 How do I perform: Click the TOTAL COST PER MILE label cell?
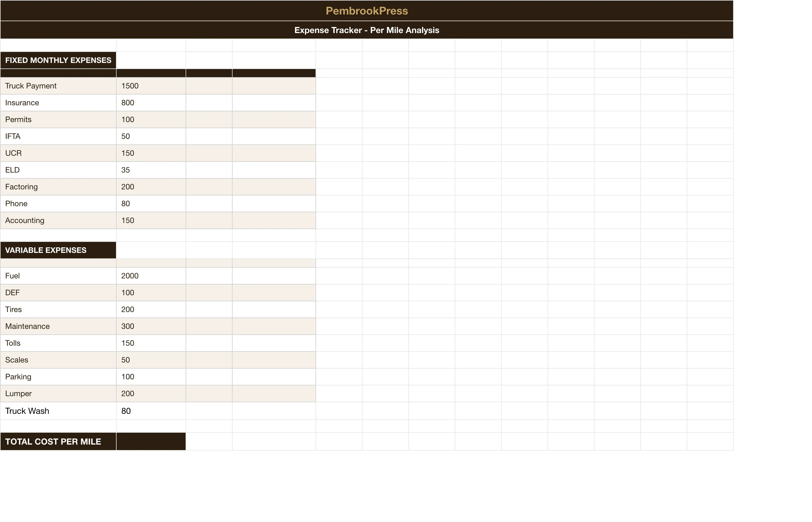tap(58, 442)
